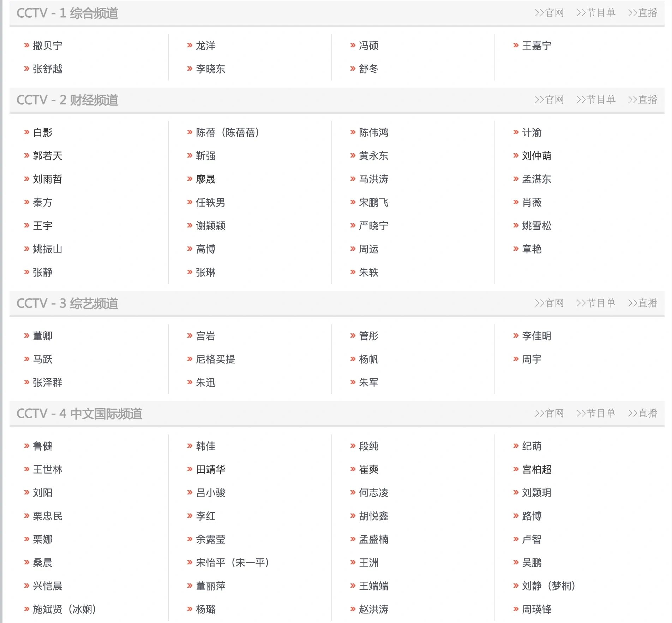
Task: Click host 施斌贤（冰娴）link
Action: (65, 609)
